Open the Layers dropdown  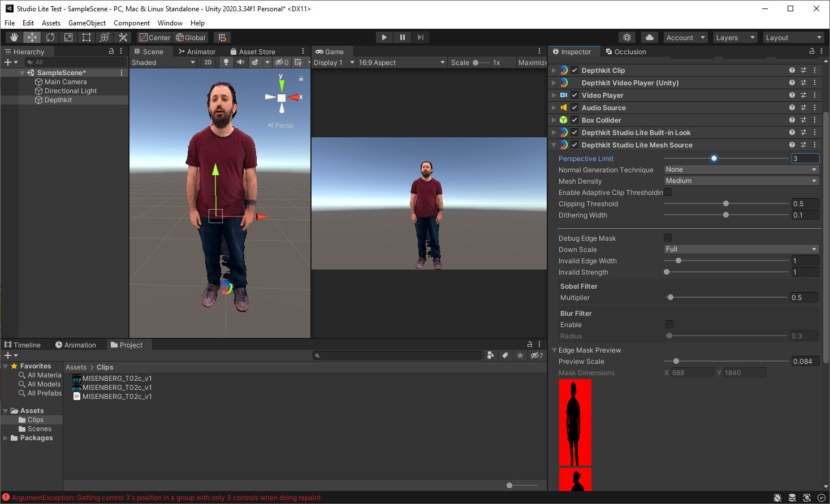(734, 37)
